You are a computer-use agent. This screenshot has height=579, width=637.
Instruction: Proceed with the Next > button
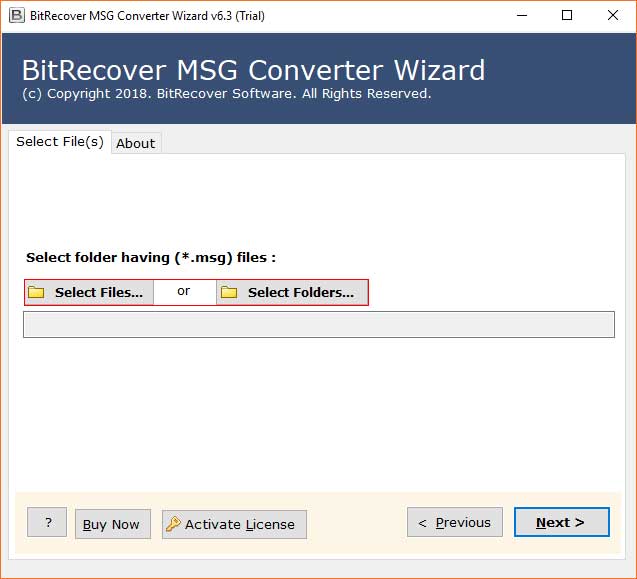pyautogui.click(x=562, y=522)
